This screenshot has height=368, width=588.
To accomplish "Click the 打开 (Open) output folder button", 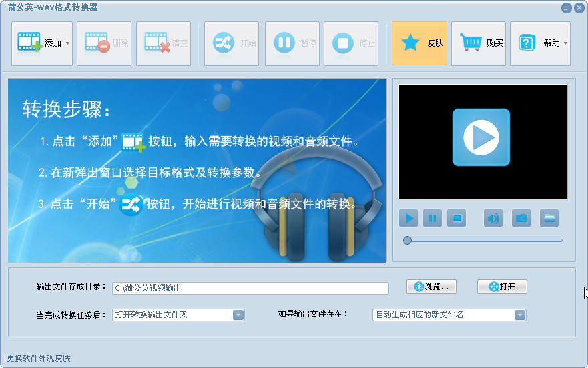I will pyautogui.click(x=502, y=287).
